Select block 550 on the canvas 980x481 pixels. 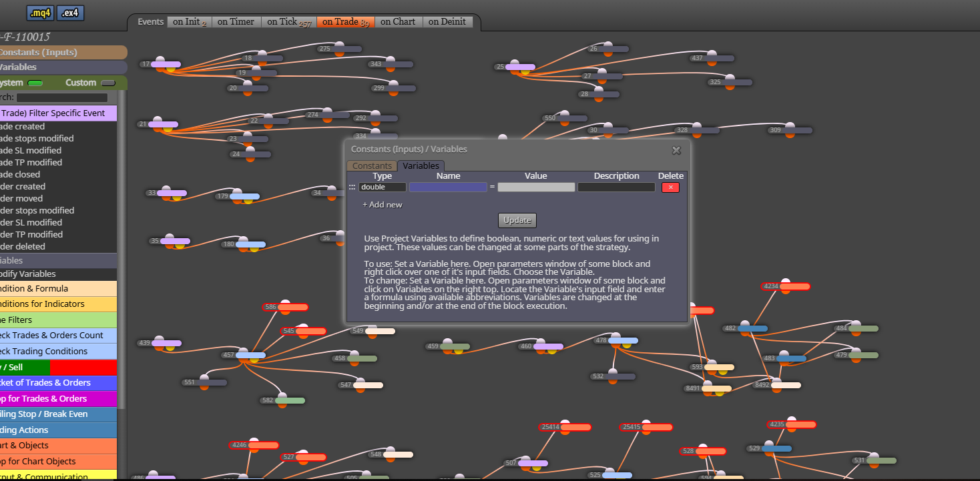564,118
